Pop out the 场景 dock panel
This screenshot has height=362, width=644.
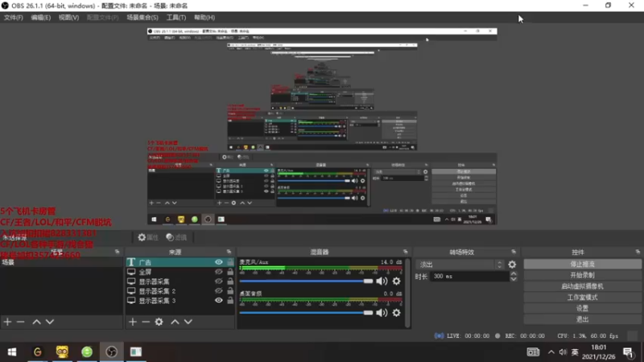coord(117,252)
